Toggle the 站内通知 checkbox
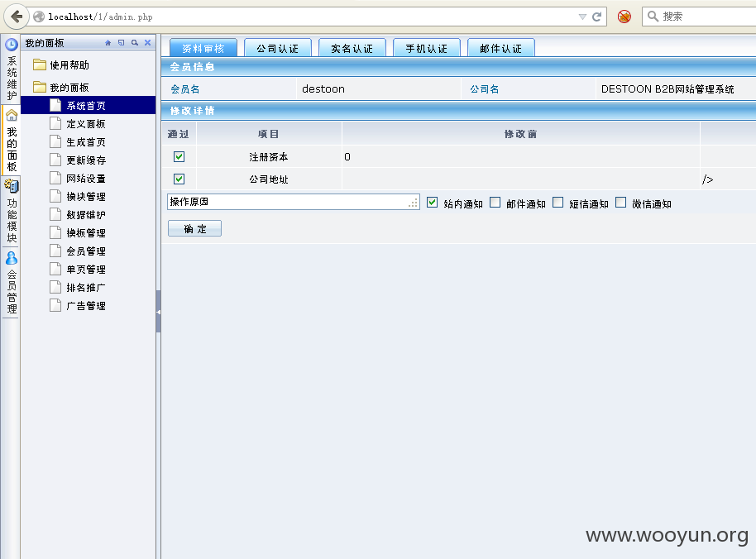Viewport: 756px width, 559px height. pos(432,203)
